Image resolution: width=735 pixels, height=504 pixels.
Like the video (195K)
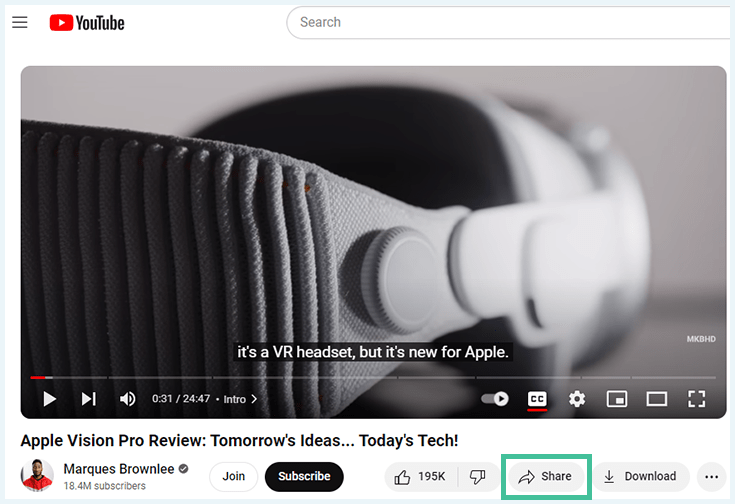420,477
